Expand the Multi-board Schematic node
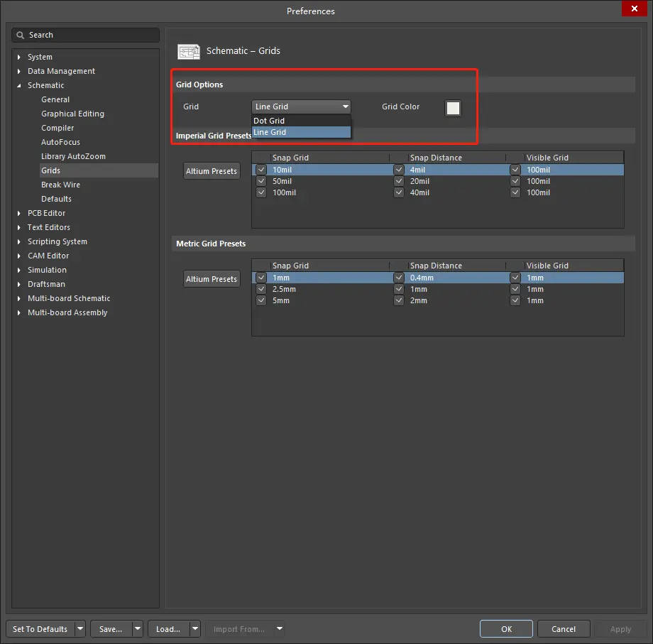 (x=18, y=298)
